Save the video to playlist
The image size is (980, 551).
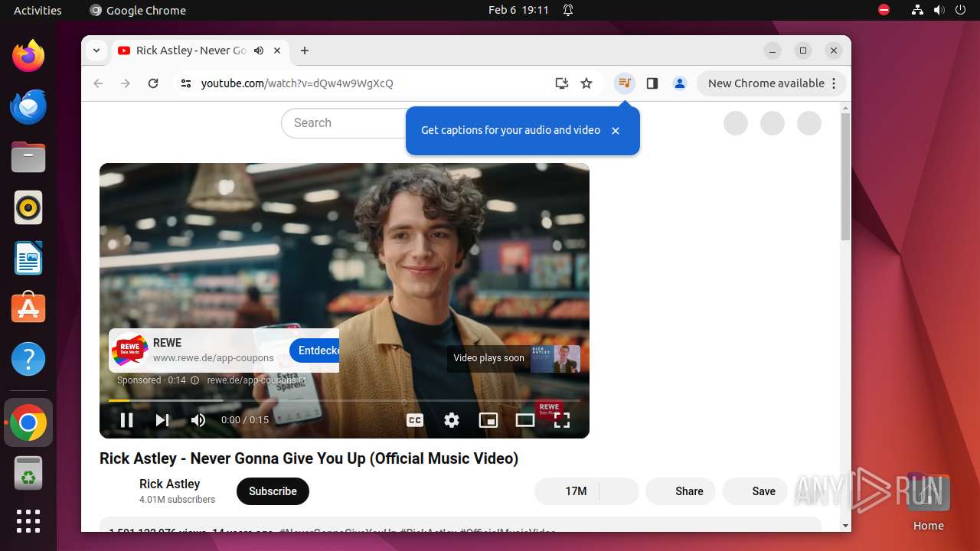(x=754, y=491)
